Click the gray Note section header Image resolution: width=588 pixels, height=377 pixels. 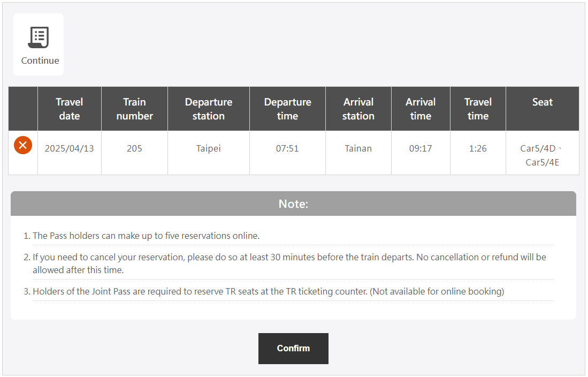(x=293, y=203)
